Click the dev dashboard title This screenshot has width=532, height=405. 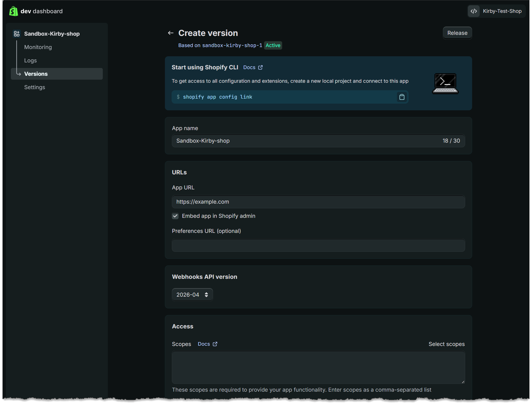tap(42, 11)
